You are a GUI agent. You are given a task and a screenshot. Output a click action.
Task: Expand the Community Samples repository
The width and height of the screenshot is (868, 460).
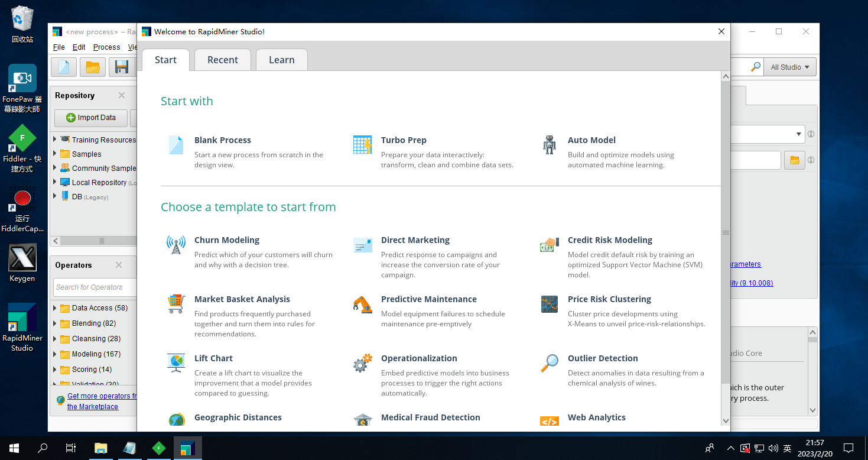click(x=55, y=168)
